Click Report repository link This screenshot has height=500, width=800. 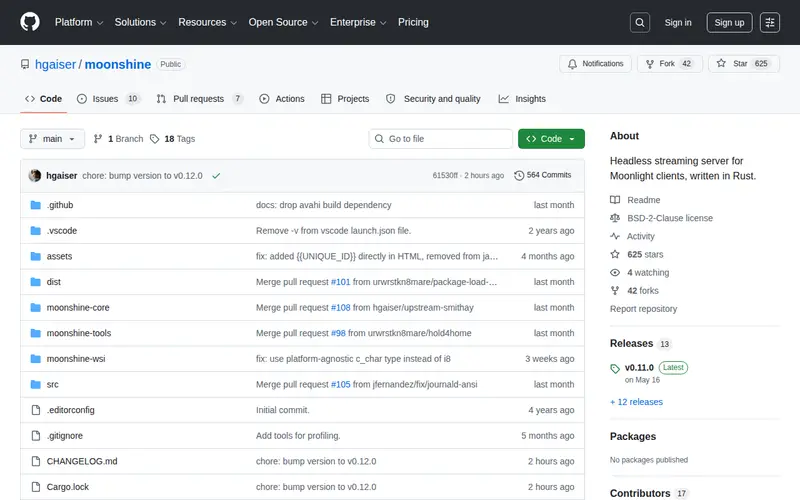(x=643, y=309)
